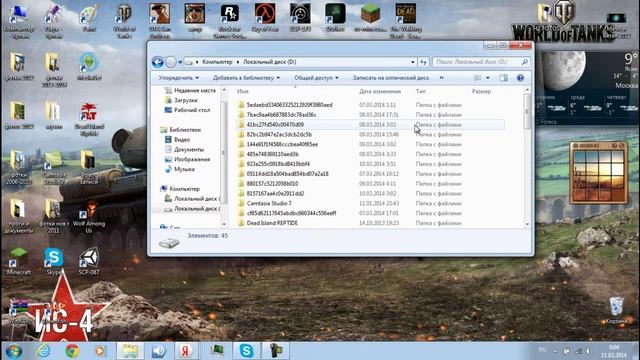Open the recent locations arrow beside Forward
Viewport: 640px width, 360px height.
tap(180, 62)
